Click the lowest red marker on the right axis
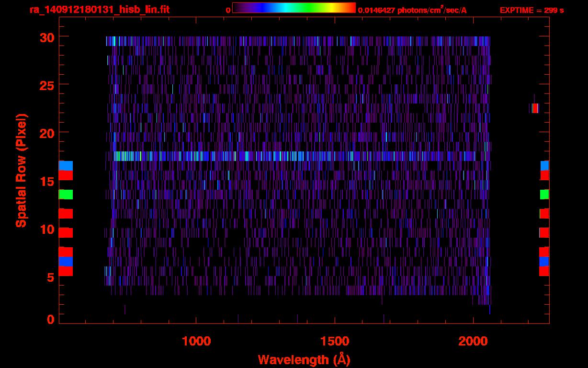Image resolution: width=588 pixels, height=368 pixels. (x=544, y=271)
